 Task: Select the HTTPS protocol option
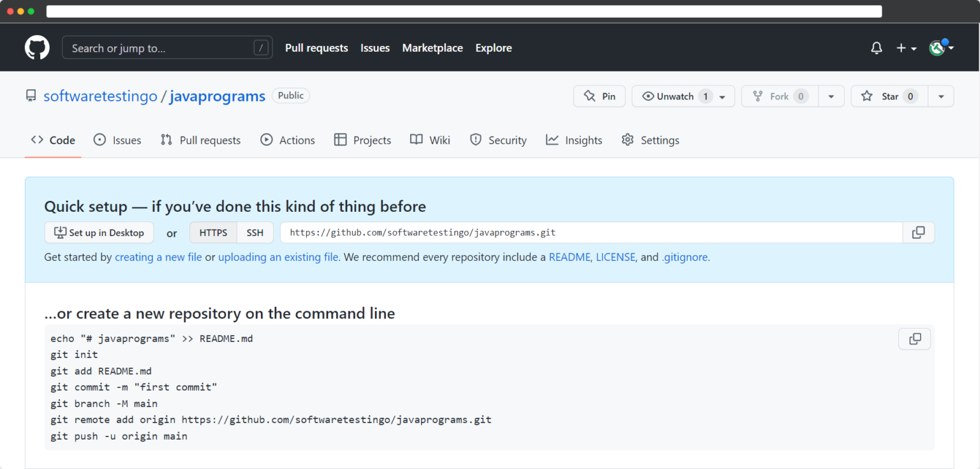click(213, 233)
